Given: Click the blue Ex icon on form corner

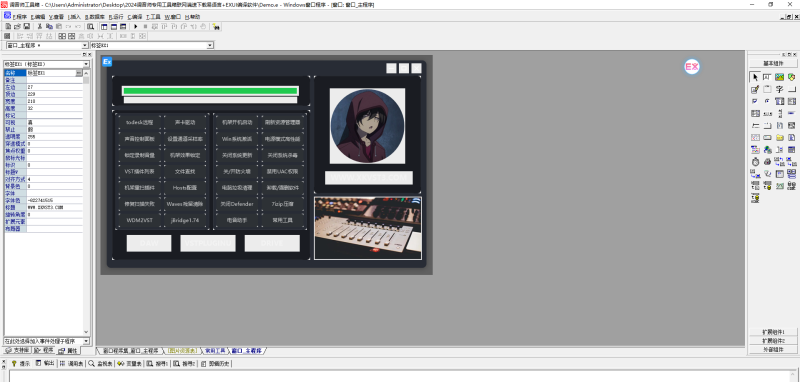Looking at the screenshot, I should coord(107,62).
